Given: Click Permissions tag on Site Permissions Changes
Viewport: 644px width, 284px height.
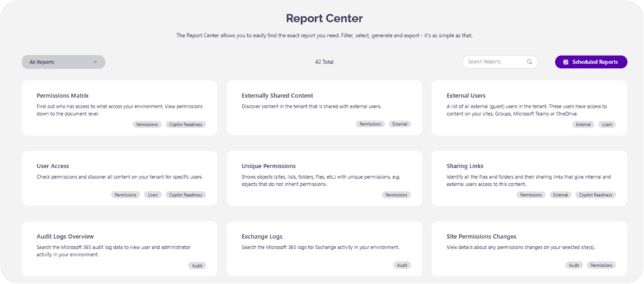Looking at the screenshot, I should click(x=601, y=266).
